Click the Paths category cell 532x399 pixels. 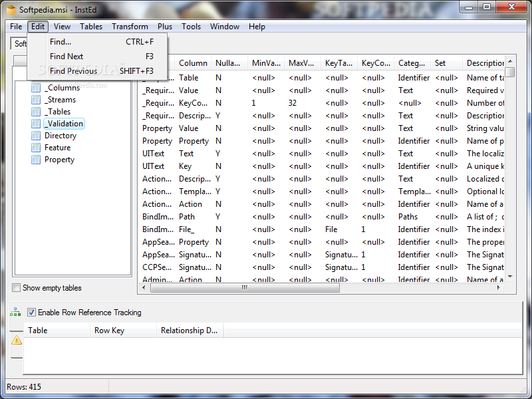coord(412,217)
